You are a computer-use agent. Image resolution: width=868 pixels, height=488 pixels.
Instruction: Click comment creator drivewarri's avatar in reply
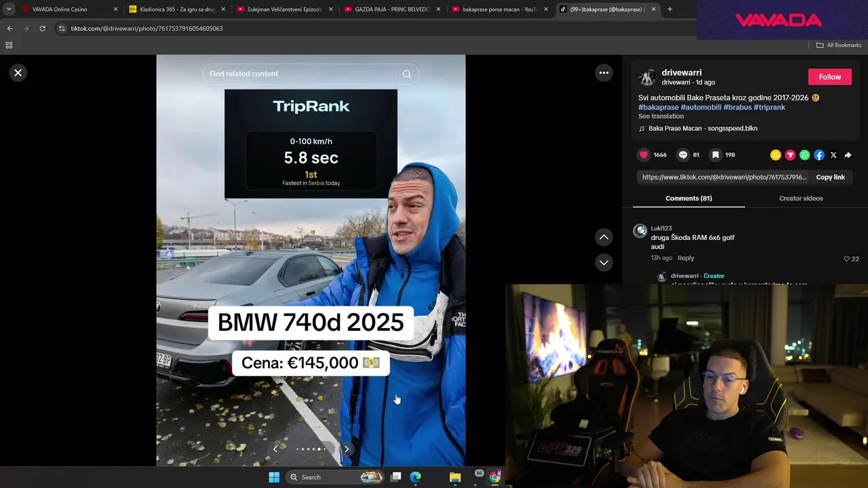coord(662,277)
